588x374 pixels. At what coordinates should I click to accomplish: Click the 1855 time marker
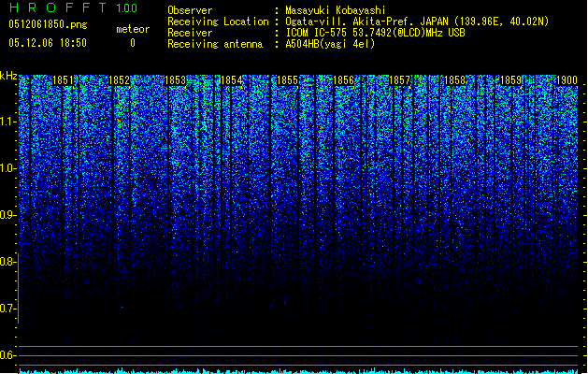287,80
